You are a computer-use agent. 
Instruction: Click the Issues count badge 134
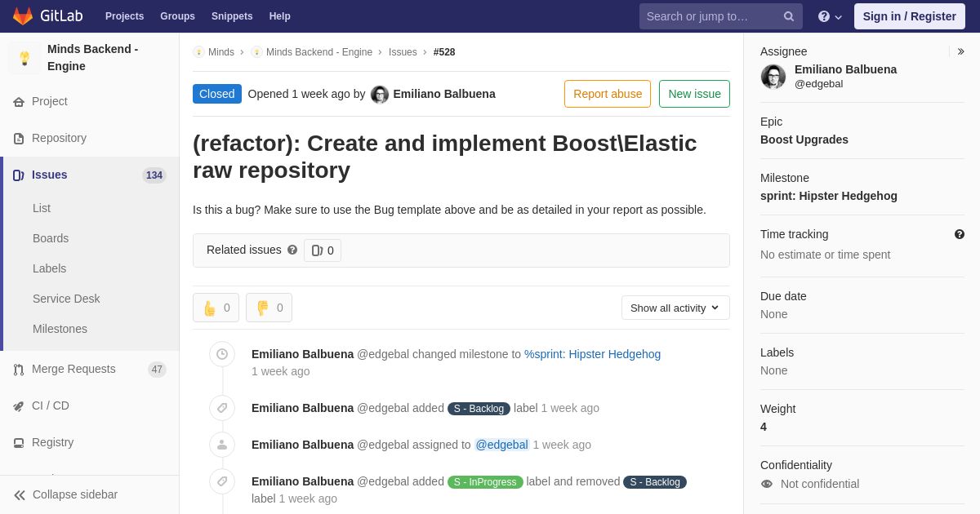[154, 175]
